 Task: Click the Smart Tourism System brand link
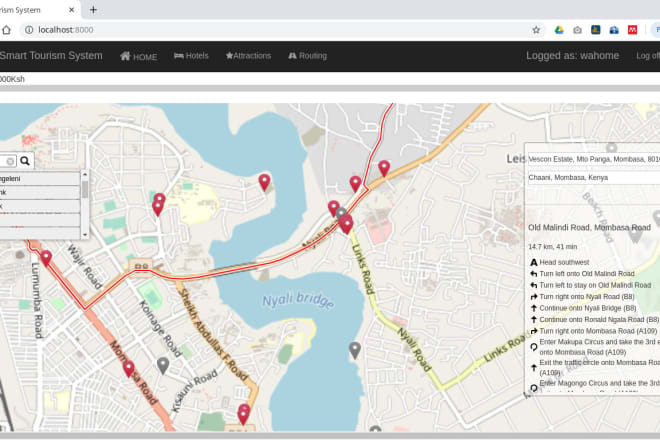coord(51,56)
